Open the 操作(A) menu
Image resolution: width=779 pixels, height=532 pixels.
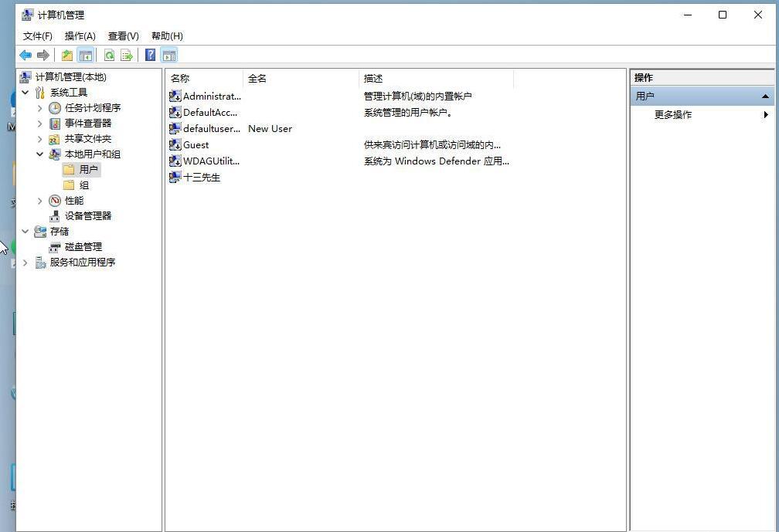click(x=80, y=36)
